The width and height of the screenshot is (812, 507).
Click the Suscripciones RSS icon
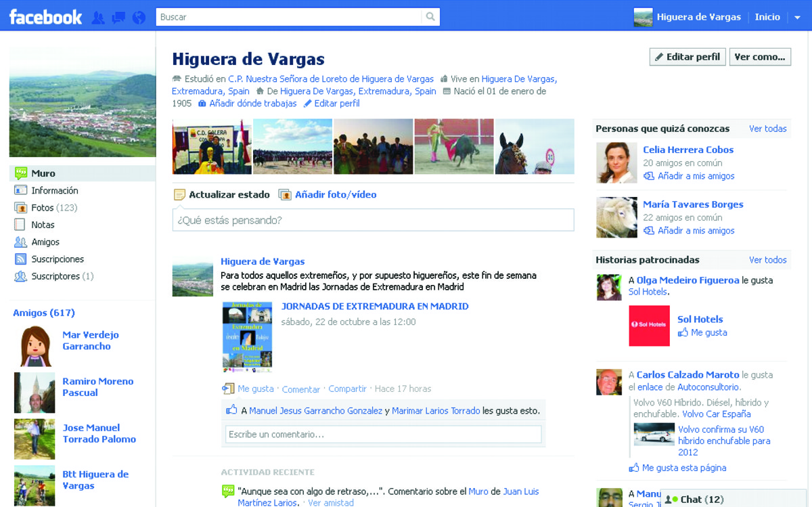[20, 259]
